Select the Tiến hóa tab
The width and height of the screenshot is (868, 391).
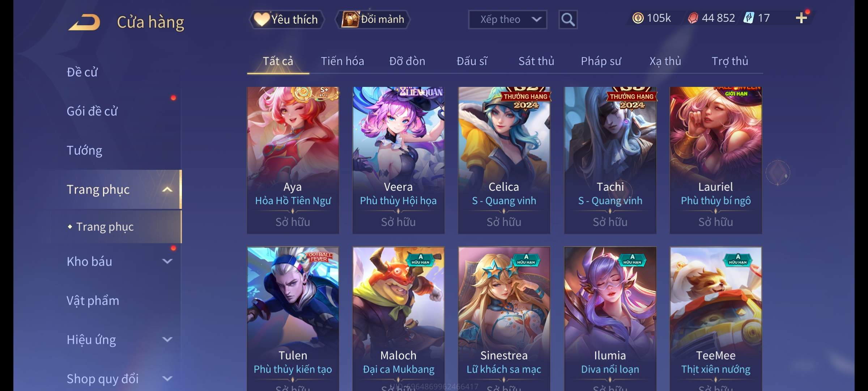point(342,61)
